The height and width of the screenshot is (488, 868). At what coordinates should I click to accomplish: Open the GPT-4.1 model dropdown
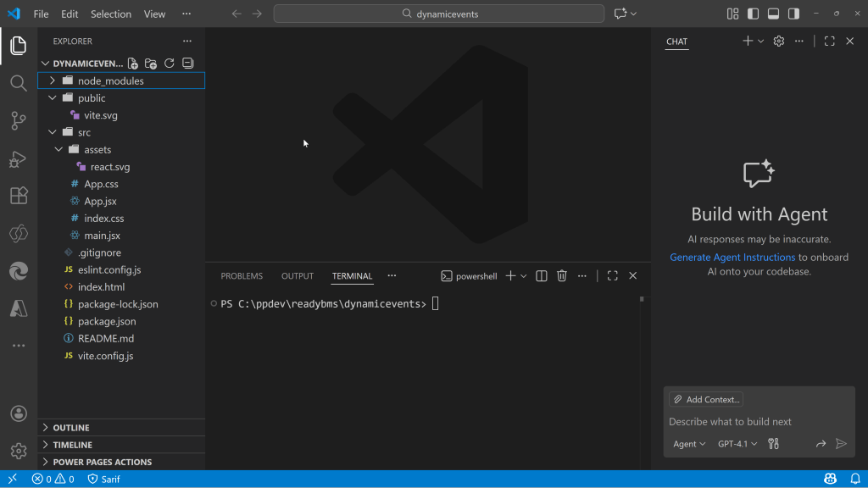pyautogui.click(x=737, y=444)
